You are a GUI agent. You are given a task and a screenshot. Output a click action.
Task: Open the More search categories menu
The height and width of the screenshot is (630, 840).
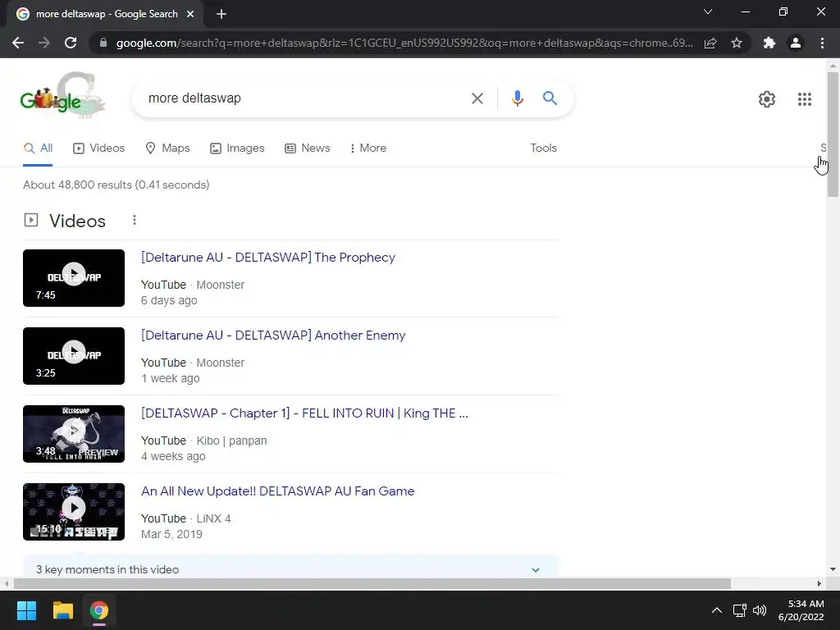(x=368, y=148)
